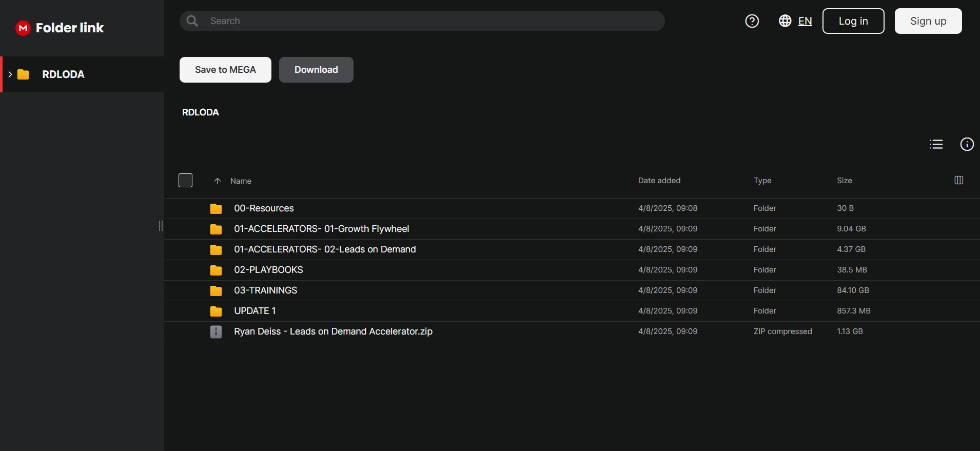Viewport: 980px width, 451px height.
Task: Click the 4/8/2025, 09:08 date cell
Action: pyautogui.click(x=668, y=208)
